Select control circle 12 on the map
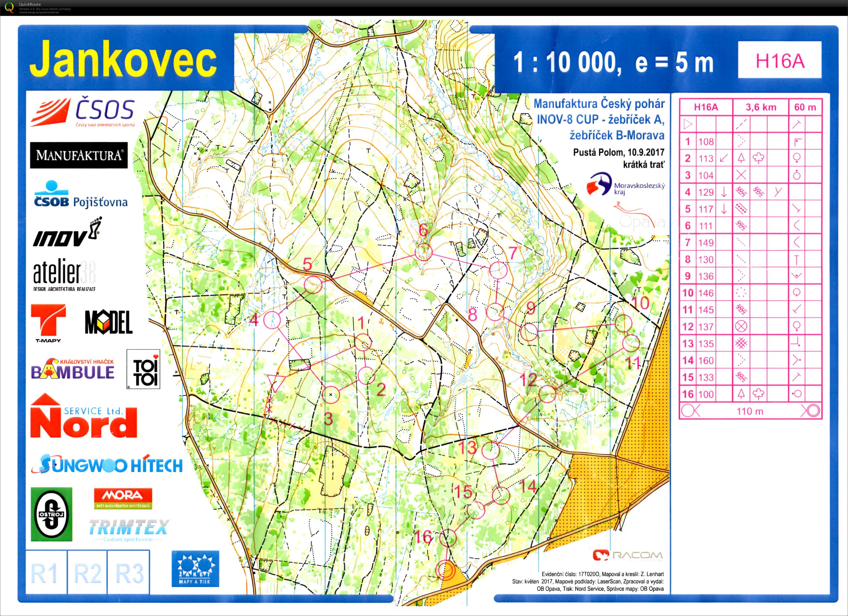The width and height of the screenshot is (848, 616). click(x=547, y=394)
